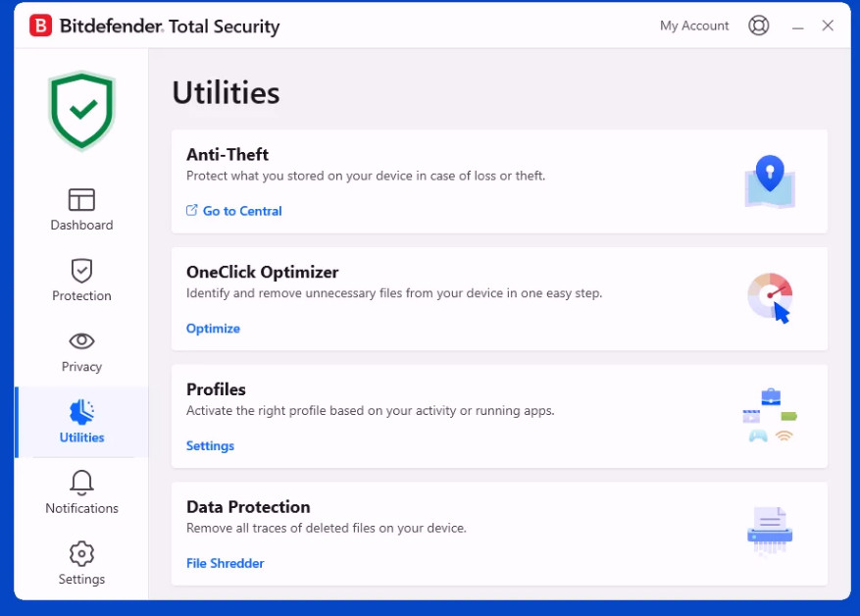Image resolution: width=860 pixels, height=616 pixels.
Task: Select the Notifications label in sidebar
Action: tap(81, 508)
